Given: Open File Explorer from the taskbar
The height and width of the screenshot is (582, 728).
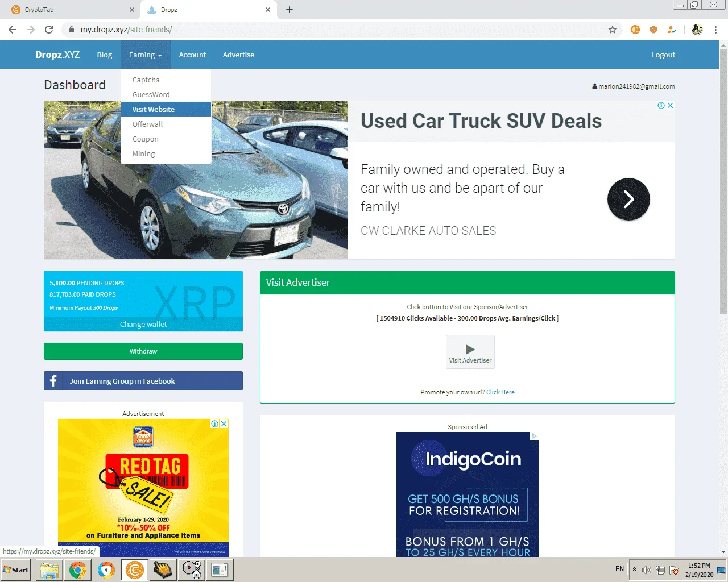Looking at the screenshot, I should click(49, 569).
